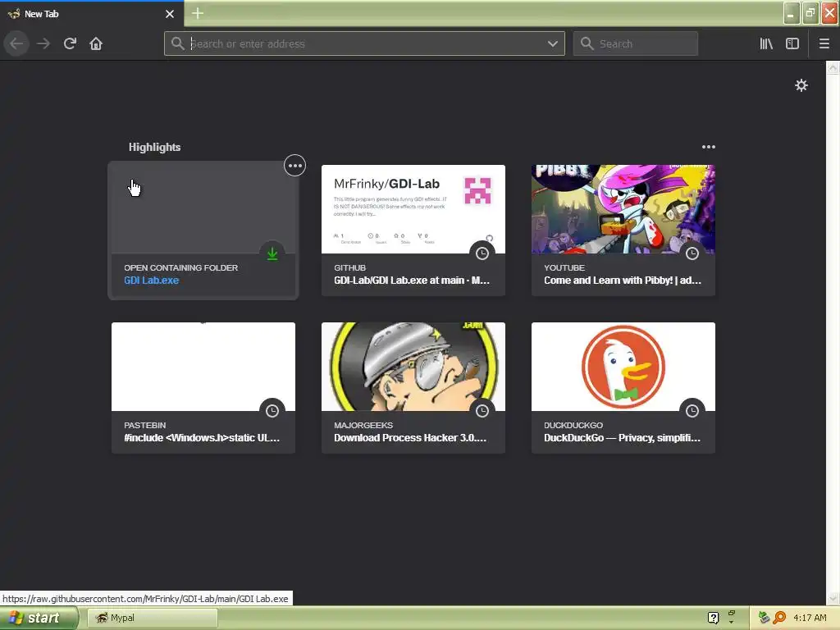Open GitHub GDI-Lab/GDI Lab.exe link
Image resolution: width=840 pixels, height=630 pixels.
tap(412, 281)
